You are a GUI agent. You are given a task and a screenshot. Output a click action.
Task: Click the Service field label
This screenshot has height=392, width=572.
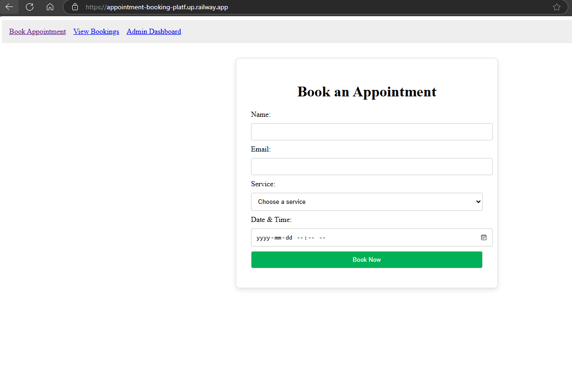pos(263,184)
